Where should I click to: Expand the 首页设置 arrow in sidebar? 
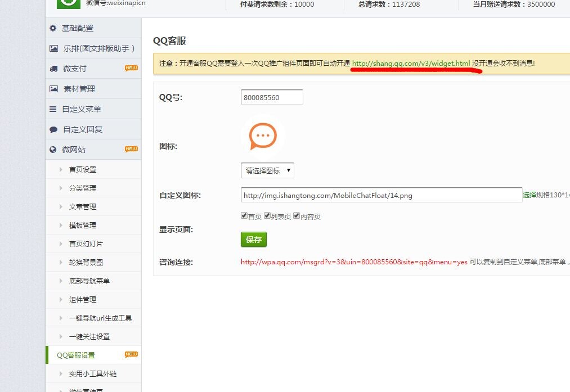coord(61,169)
